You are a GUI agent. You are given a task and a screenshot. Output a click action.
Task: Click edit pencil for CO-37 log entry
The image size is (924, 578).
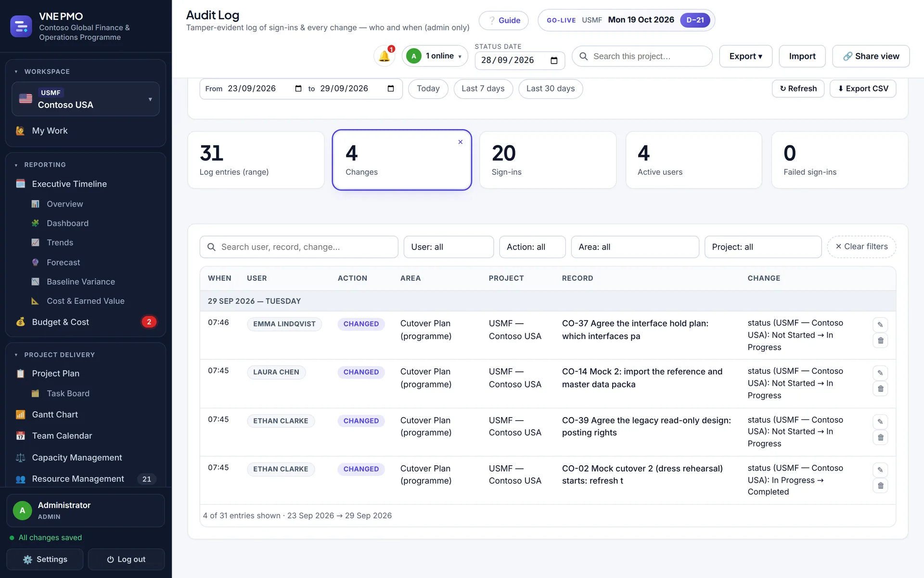(x=880, y=325)
